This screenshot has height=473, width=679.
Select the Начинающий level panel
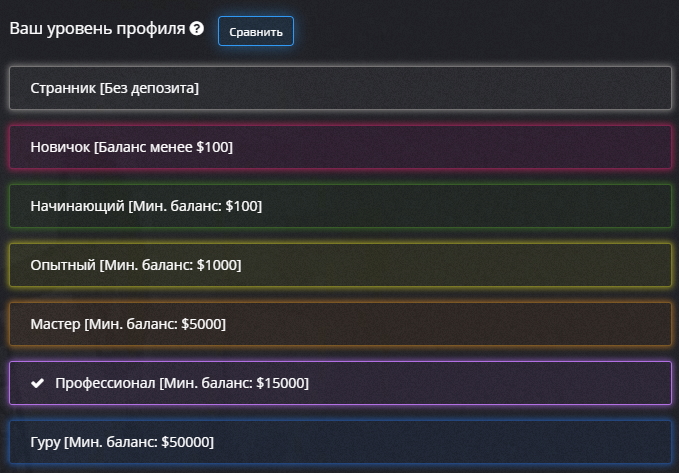pyautogui.click(x=339, y=206)
